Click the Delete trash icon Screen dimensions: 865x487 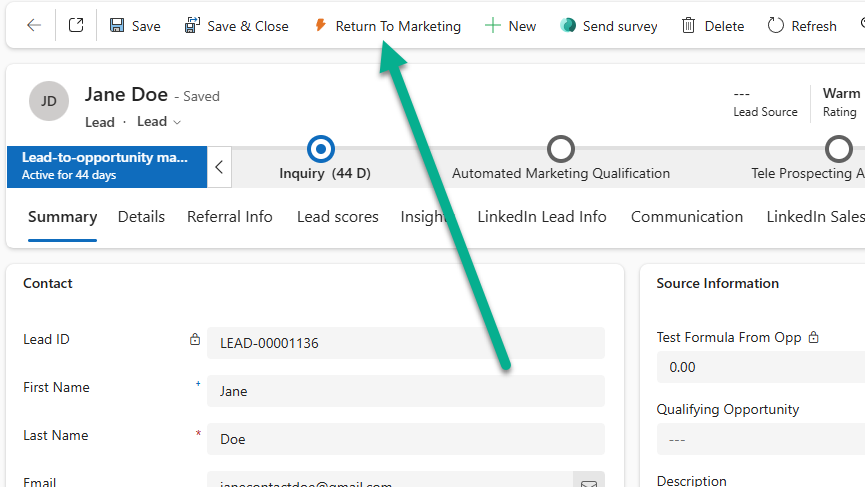point(689,26)
